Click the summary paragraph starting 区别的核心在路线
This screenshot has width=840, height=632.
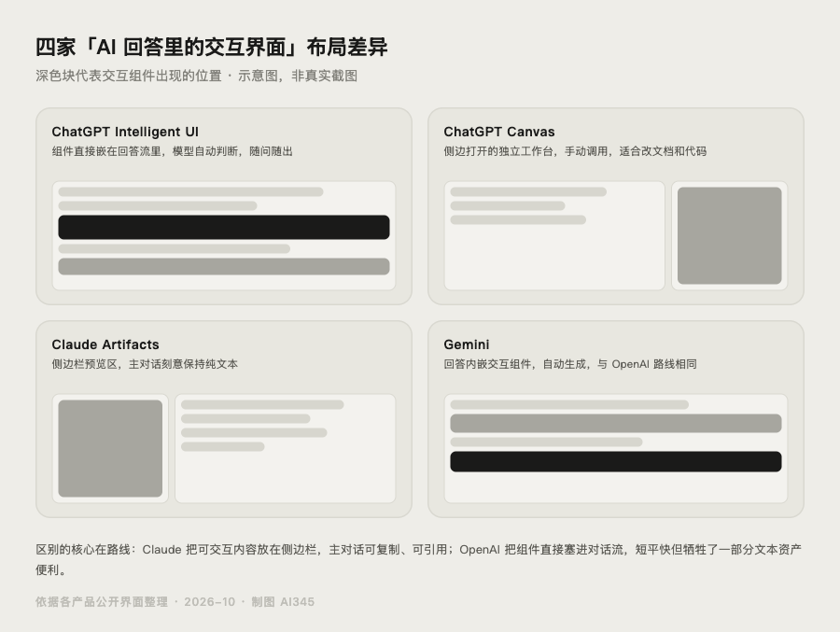(418, 559)
